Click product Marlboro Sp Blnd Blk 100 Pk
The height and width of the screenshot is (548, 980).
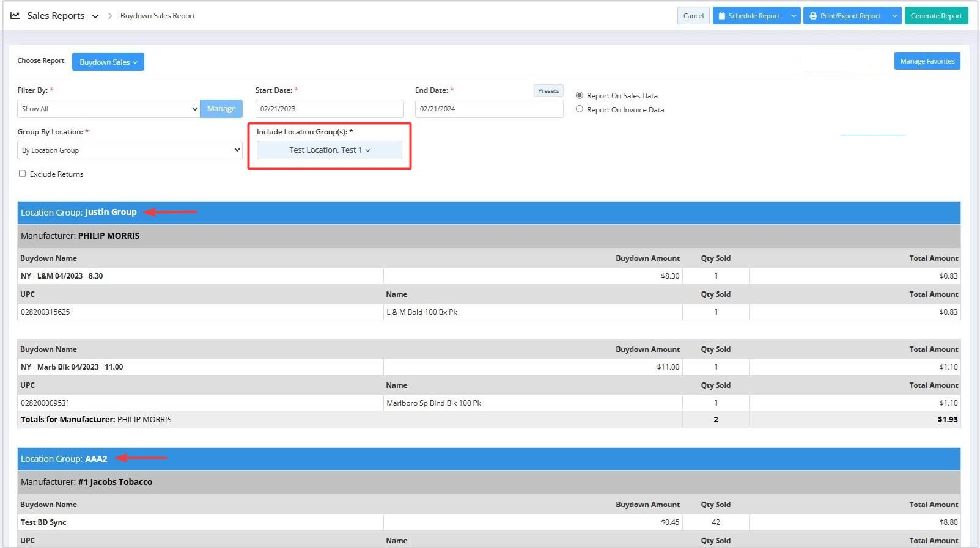point(433,403)
